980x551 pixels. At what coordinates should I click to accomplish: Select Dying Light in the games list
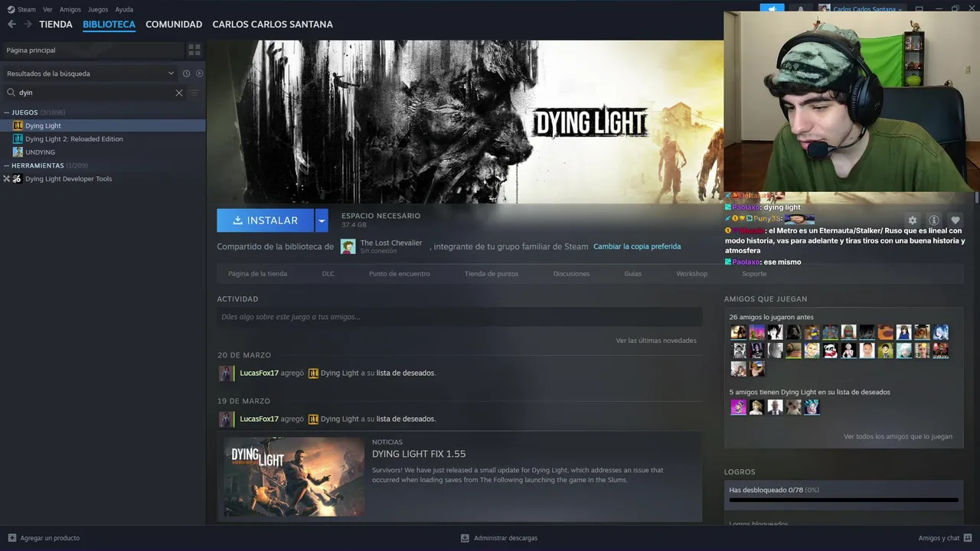coord(103,126)
